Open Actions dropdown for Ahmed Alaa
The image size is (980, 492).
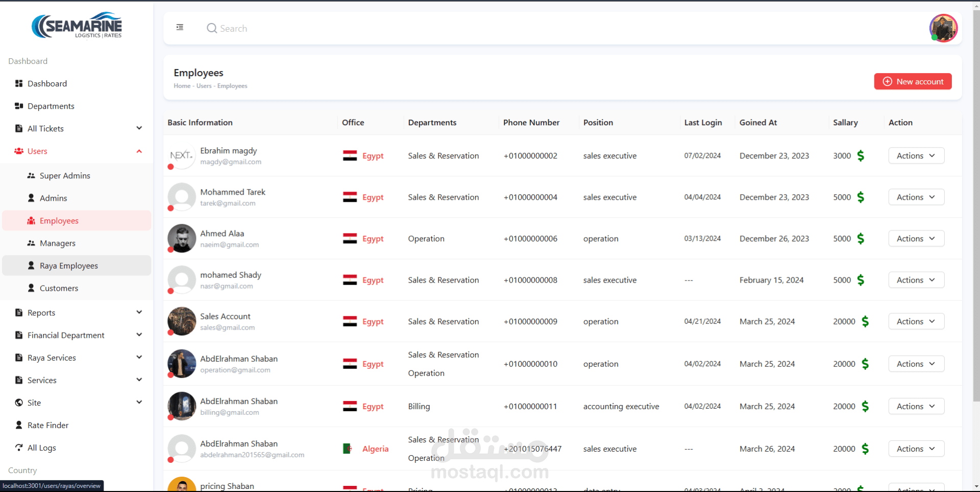click(x=916, y=239)
